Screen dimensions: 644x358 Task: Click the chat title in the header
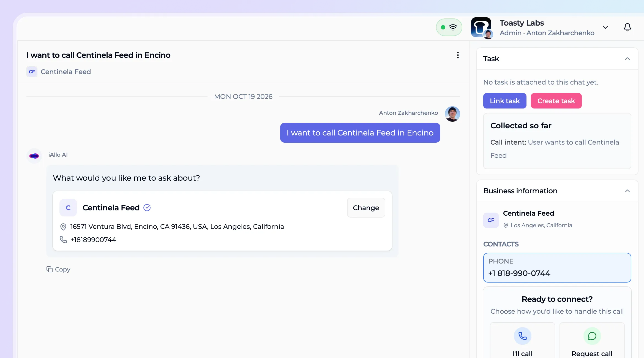click(x=99, y=55)
